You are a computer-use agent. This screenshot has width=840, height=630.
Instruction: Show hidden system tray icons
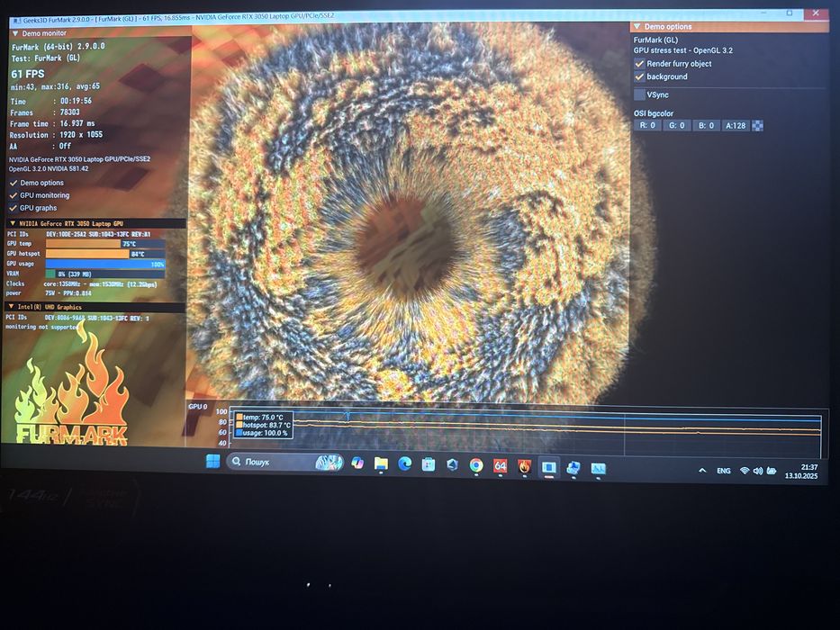(702, 471)
